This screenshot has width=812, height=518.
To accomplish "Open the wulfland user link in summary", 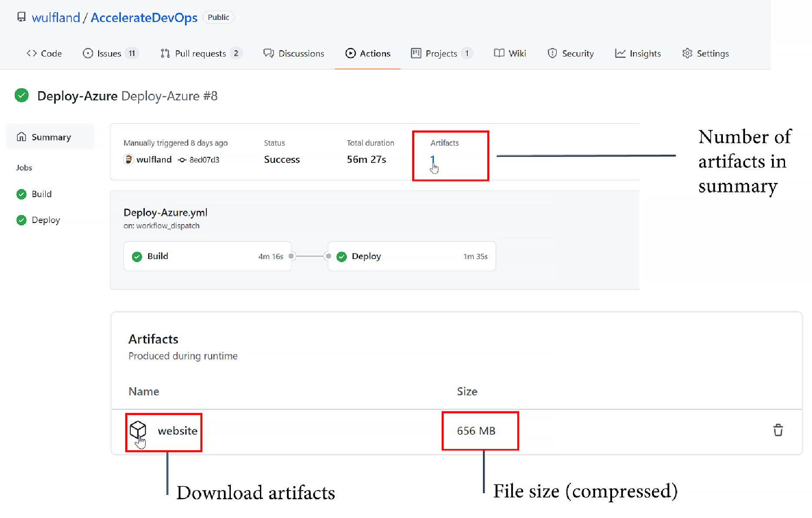I will (154, 159).
